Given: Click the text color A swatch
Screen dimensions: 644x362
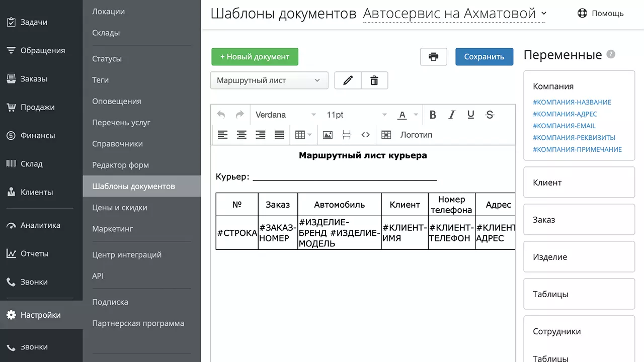Looking at the screenshot, I should (402, 115).
